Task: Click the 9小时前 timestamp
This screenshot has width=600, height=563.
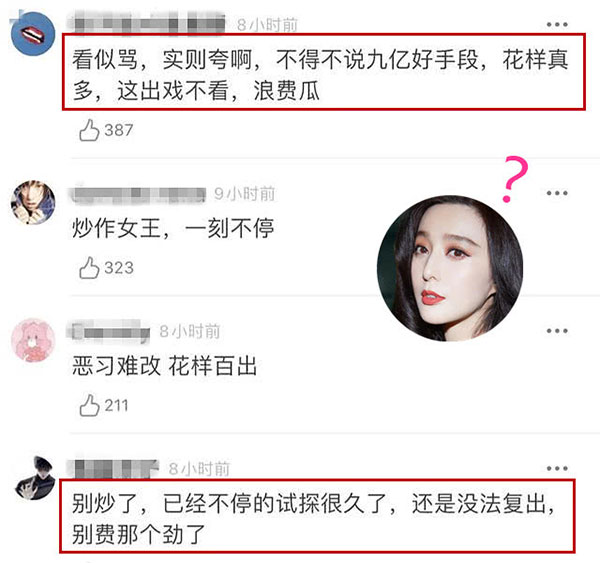Action: [245, 194]
